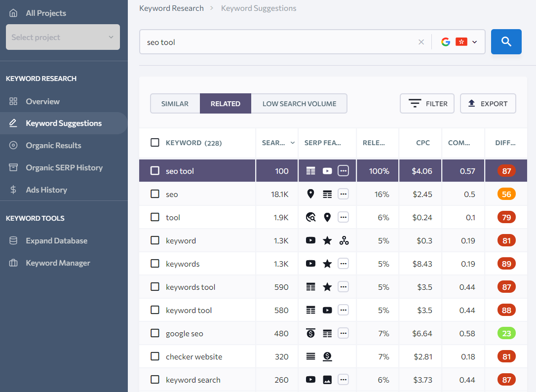Click the map pin icon in seo row
The image size is (536, 392).
pyautogui.click(x=310, y=194)
